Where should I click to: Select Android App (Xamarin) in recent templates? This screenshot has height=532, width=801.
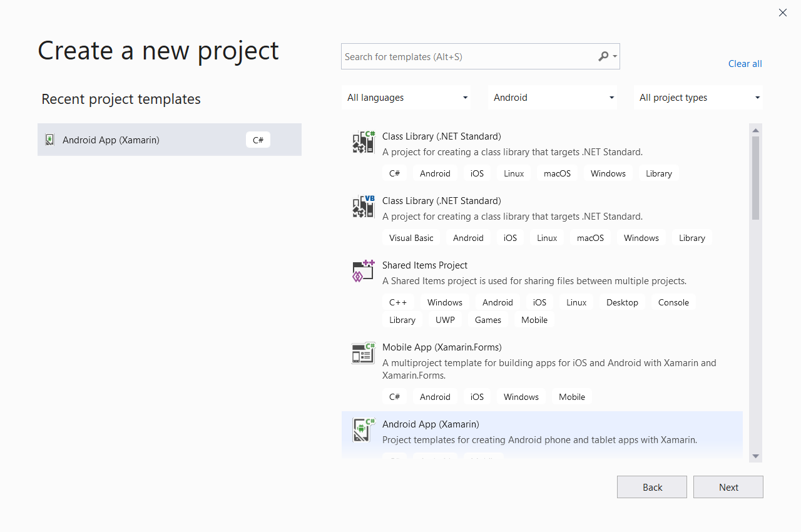click(x=170, y=140)
